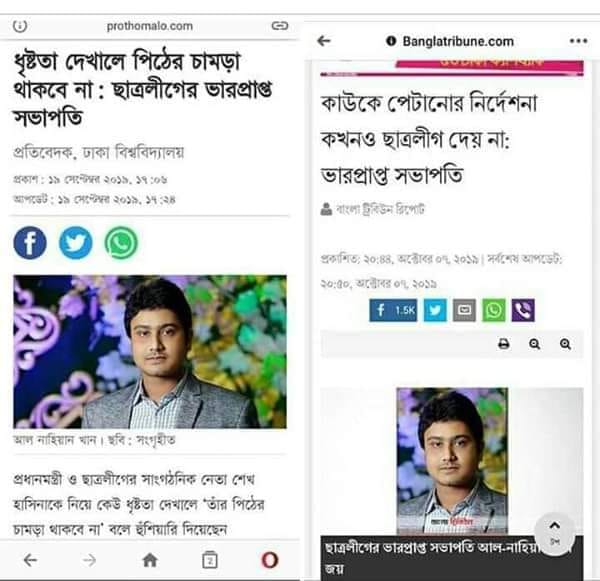The image size is (600, 581).
Task: Copy link icon in prothomalo address bar
Action: coord(280,26)
